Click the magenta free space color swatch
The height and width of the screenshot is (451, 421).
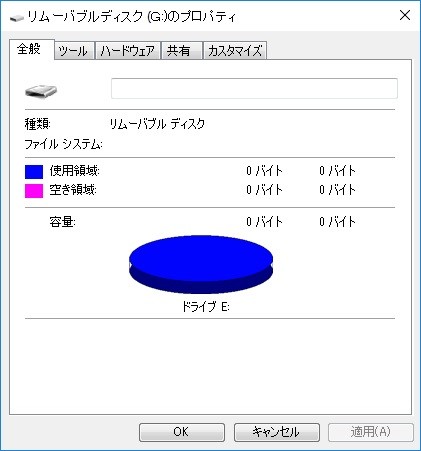[34, 191]
